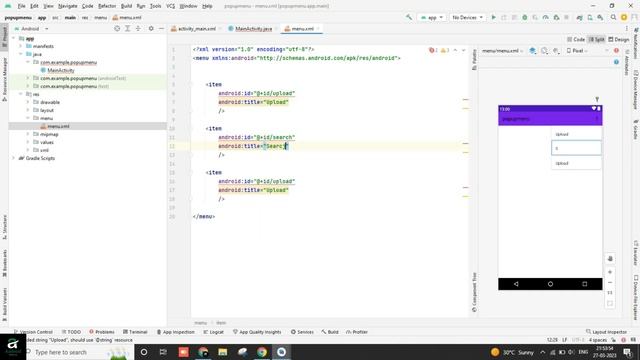Click the Profile app gauge icon
640x360 pixels.
point(546,18)
